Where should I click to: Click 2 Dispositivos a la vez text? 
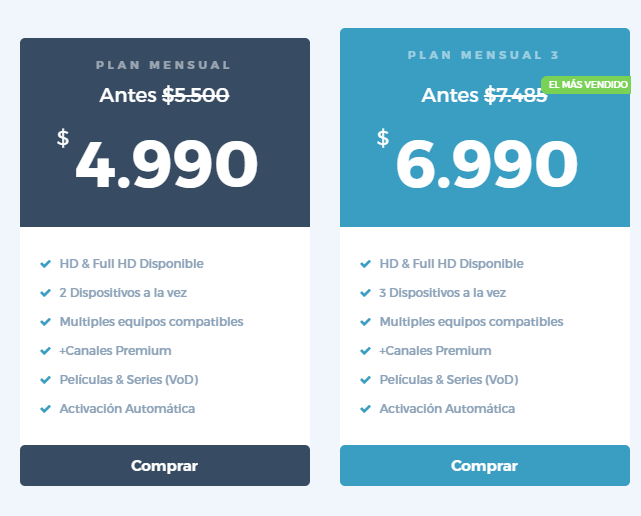point(123,293)
